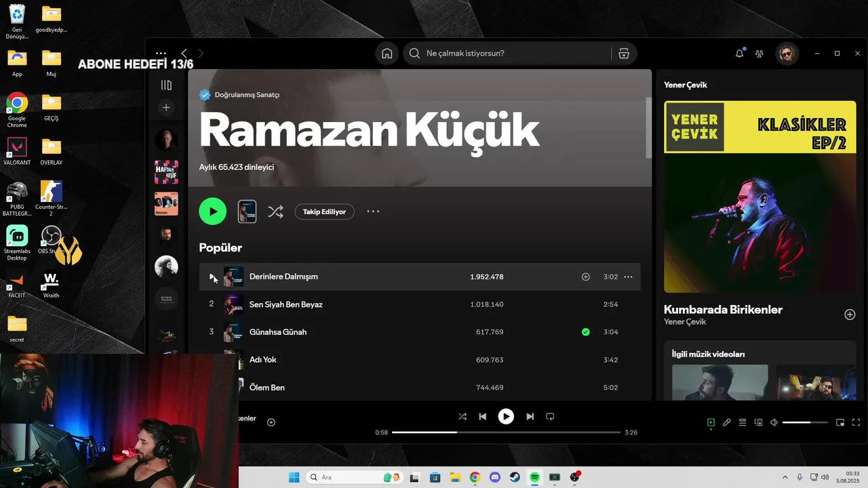868x488 pixels.
Task: Select the song Günahsa Günah
Action: click(x=278, y=332)
